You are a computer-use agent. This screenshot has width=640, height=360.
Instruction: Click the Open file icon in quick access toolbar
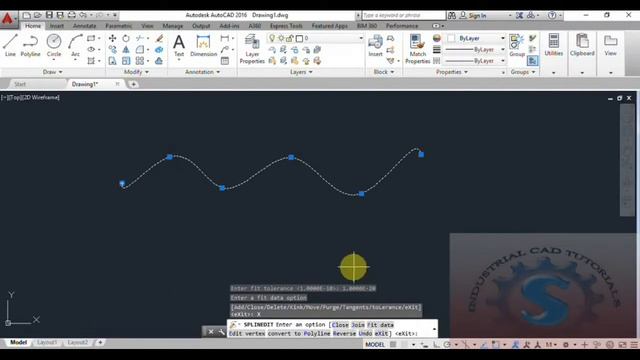click(38, 15)
